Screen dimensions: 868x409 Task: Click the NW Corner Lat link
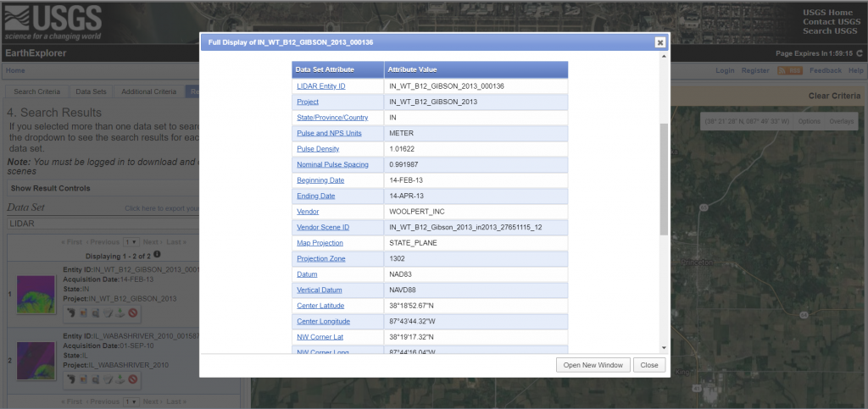(x=319, y=336)
